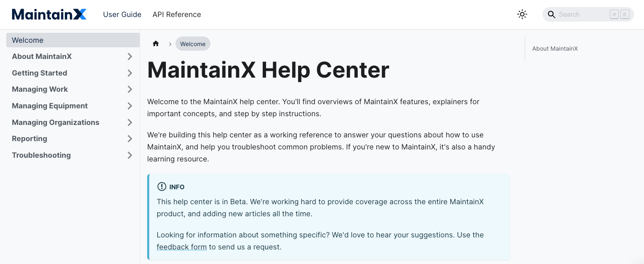644x264 pixels.
Task: Click the X mark in the MaintainX wordmark
Action: click(80, 14)
